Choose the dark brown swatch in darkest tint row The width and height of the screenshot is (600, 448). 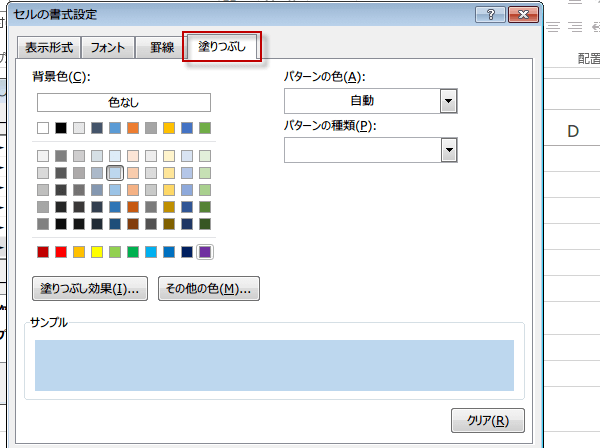pos(133,224)
